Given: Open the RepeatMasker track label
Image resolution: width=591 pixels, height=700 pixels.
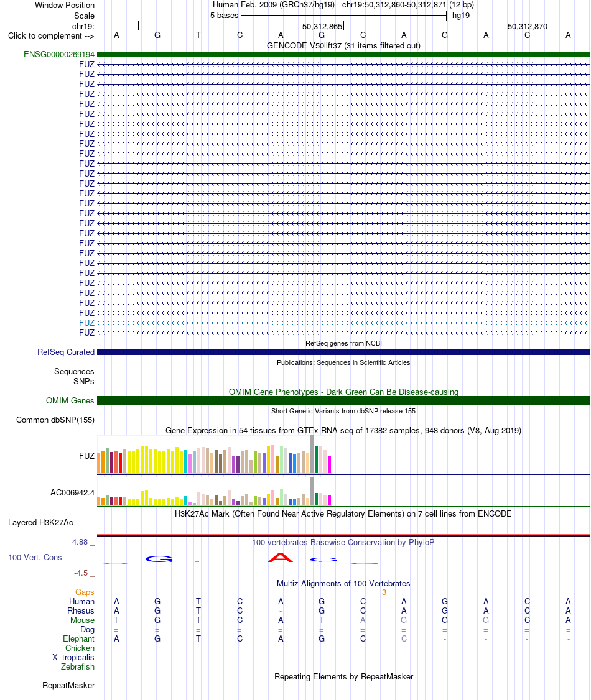Looking at the screenshot, I should click(x=68, y=685).
